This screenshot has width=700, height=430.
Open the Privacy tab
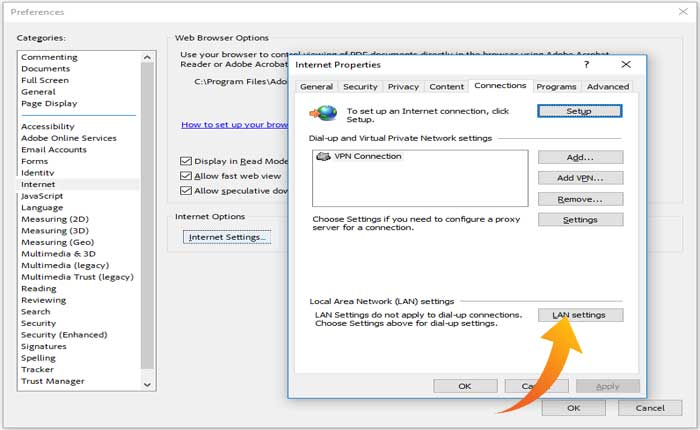click(403, 87)
